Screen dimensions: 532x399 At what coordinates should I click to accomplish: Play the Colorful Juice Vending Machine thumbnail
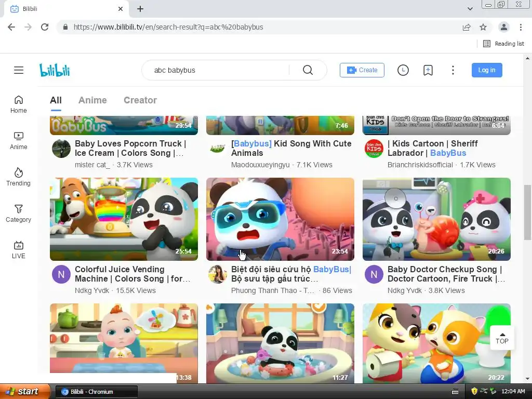pyautogui.click(x=124, y=219)
